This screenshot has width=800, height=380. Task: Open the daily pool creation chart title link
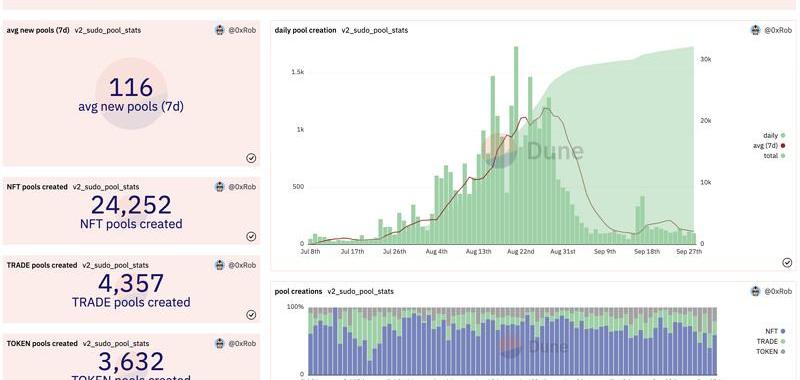(305, 30)
